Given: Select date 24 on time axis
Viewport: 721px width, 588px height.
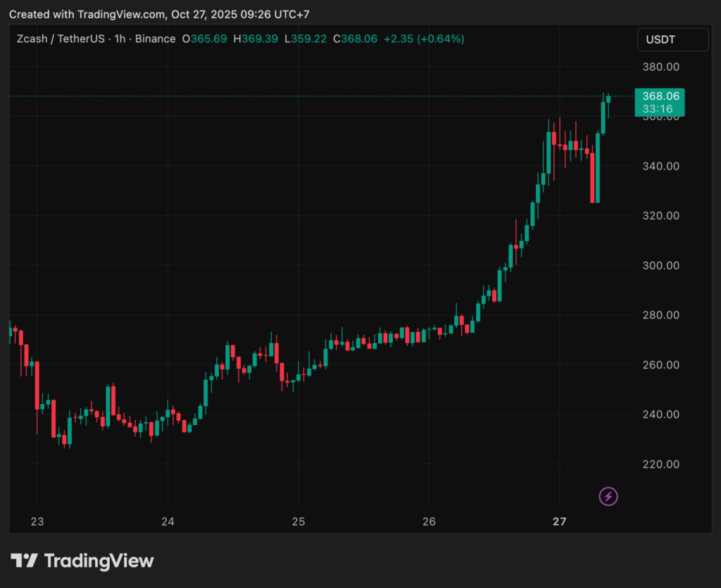Looking at the screenshot, I should (168, 522).
